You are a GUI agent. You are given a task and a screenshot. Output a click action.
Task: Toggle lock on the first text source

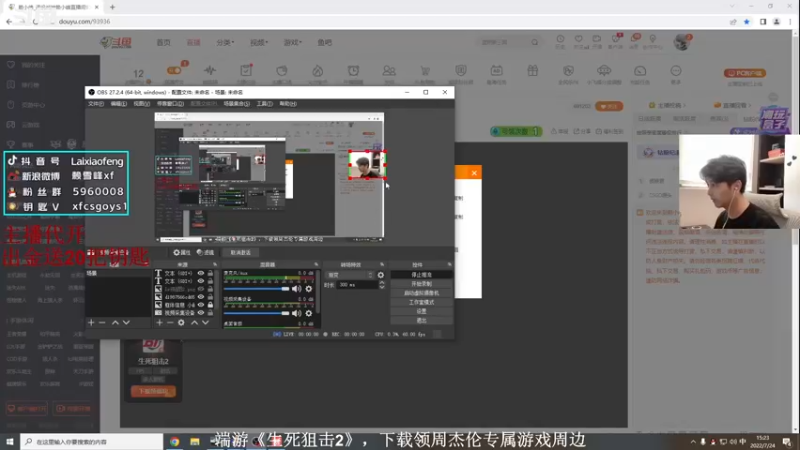click(210, 273)
